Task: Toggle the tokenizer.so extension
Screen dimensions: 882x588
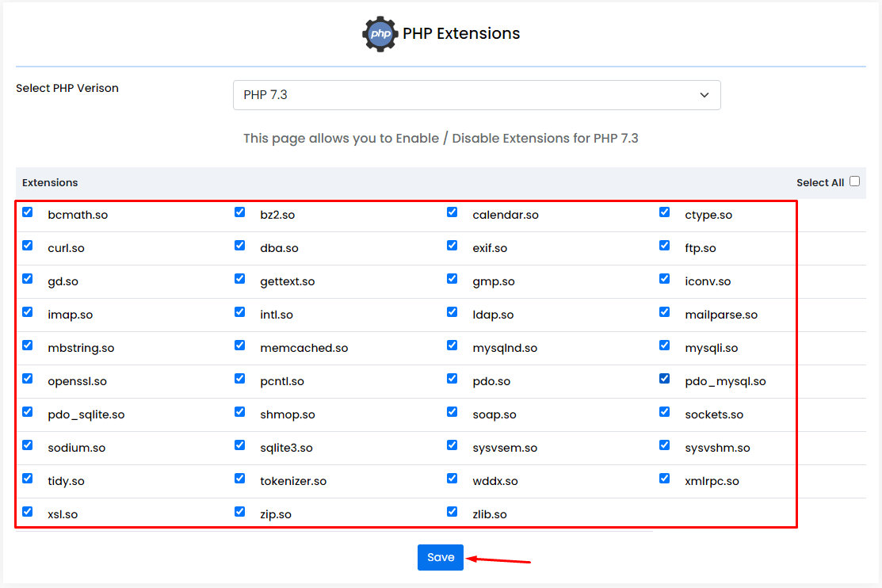Action: (x=239, y=479)
